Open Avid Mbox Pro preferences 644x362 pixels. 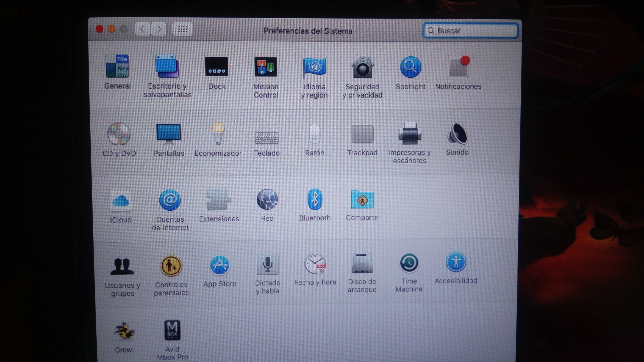click(172, 331)
